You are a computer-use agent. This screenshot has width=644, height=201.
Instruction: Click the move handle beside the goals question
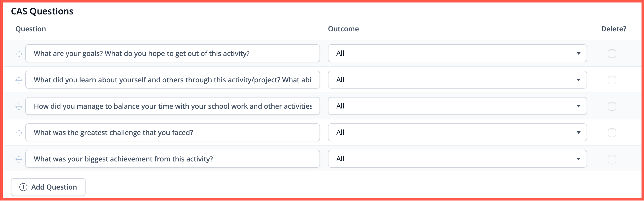19,54
